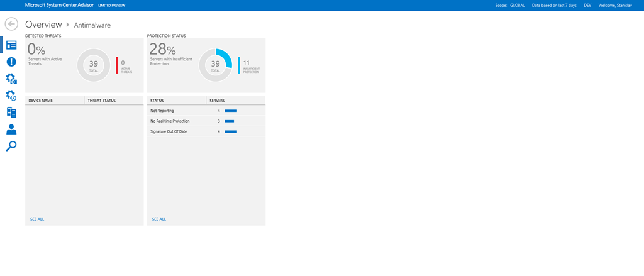Open the user account sidebar icon
Screen dimensions: 644x276
tap(11, 130)
